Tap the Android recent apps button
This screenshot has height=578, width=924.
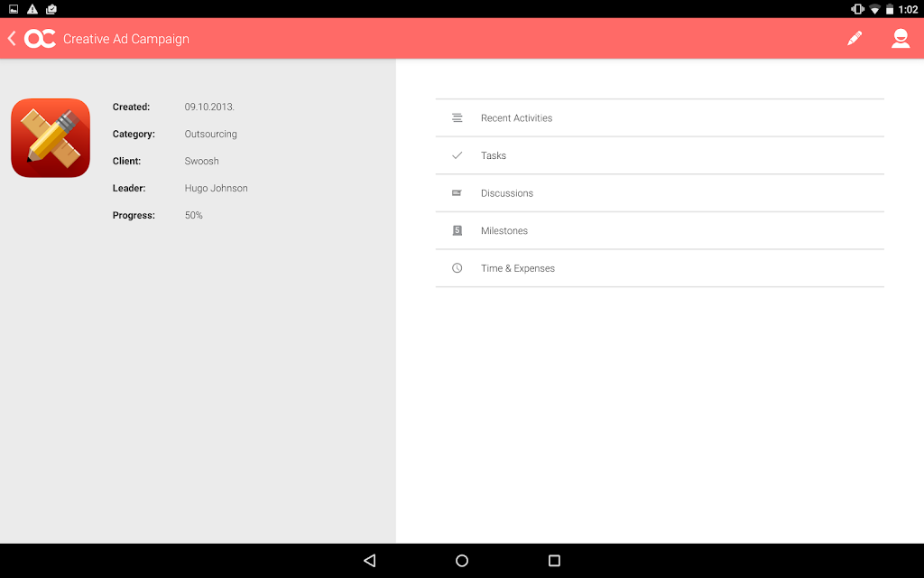(x=554, y=560)
